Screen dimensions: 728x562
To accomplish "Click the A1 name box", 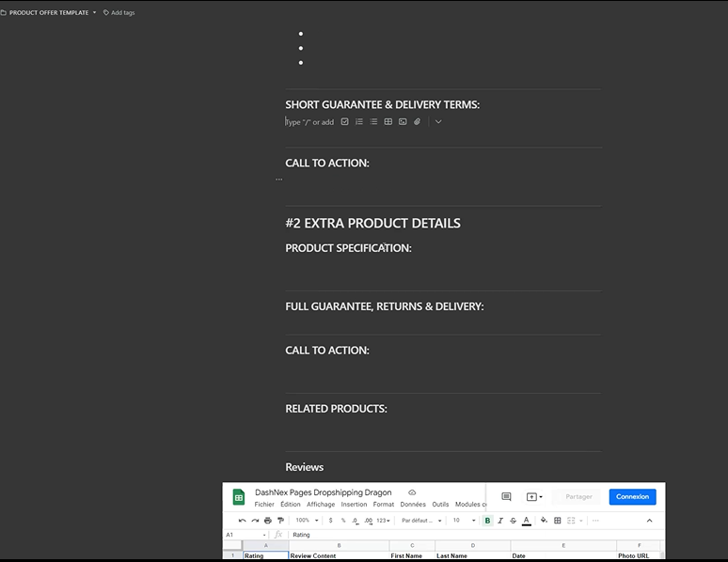I will tap(245, 535).
